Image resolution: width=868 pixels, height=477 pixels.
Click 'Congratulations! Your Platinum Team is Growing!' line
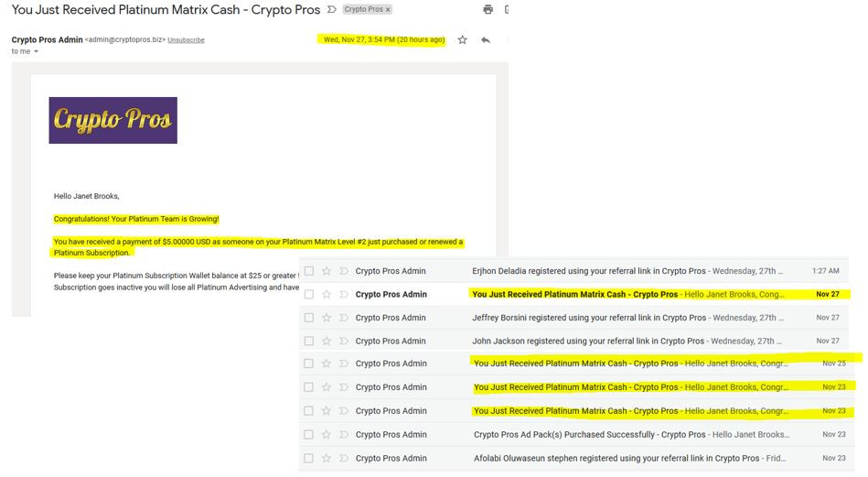click(136, 219)
